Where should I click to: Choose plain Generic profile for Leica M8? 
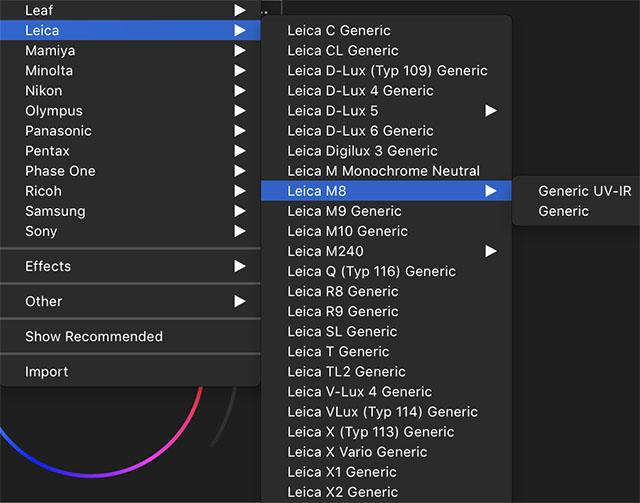tap(576, 211)
